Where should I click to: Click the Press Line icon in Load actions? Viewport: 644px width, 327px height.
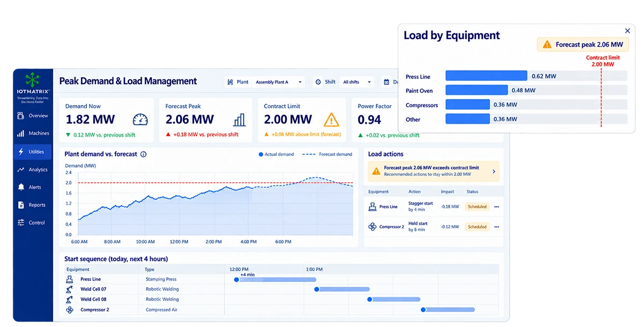pos(372,206)
